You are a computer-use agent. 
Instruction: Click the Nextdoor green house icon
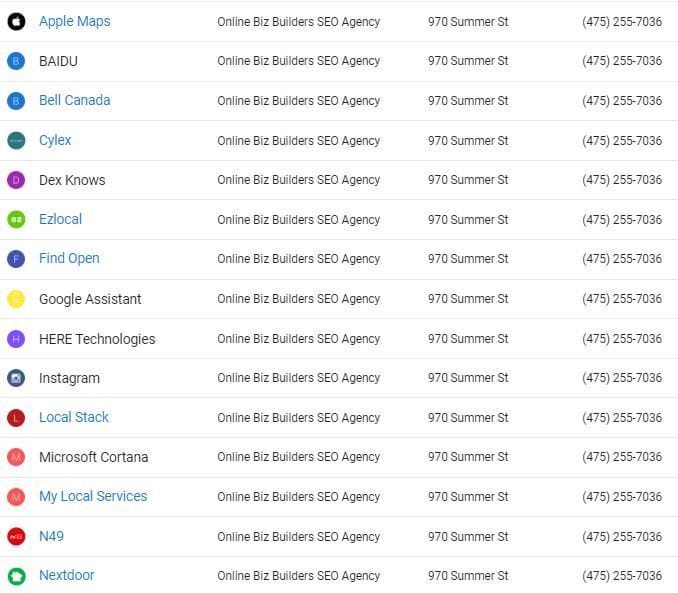pyautogui.click(x=16, y=576)
